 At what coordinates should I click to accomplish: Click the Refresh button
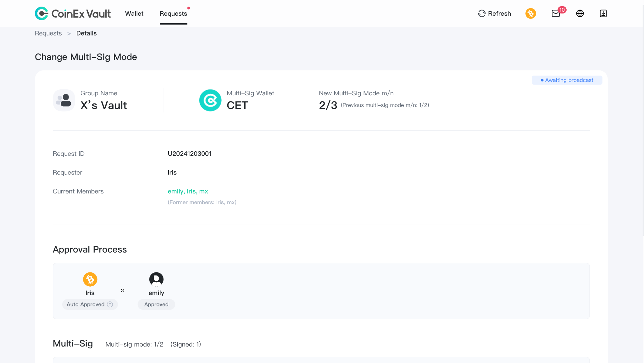(494, 14)
